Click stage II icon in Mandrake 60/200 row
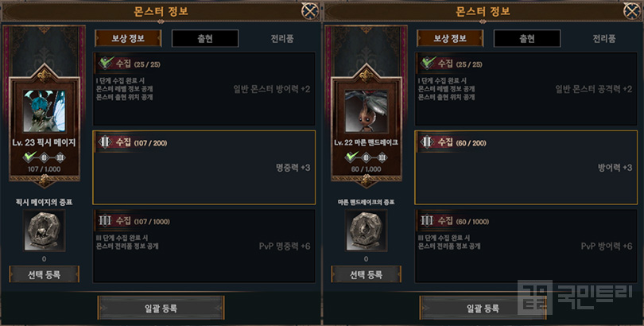This screenshot has height=326, width=644. [x=427, y=142]
